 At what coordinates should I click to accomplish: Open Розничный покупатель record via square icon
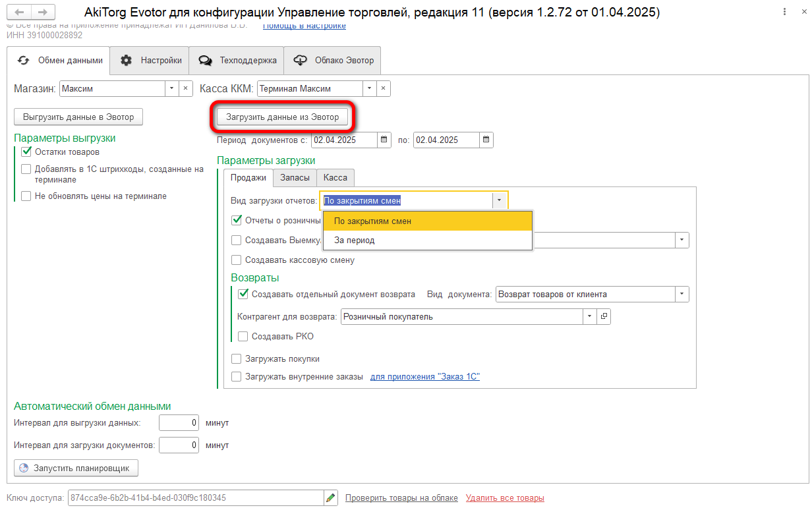pos(604,317)
